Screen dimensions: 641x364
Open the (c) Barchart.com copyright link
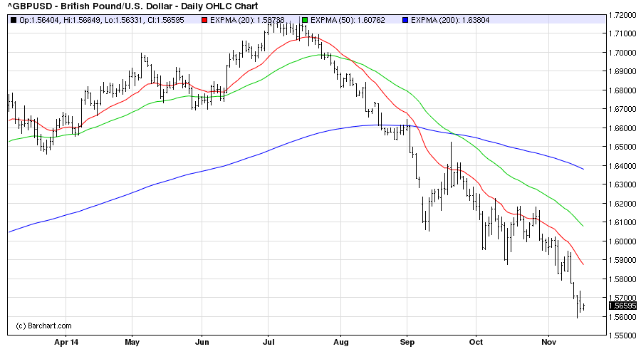click(43, 326)
